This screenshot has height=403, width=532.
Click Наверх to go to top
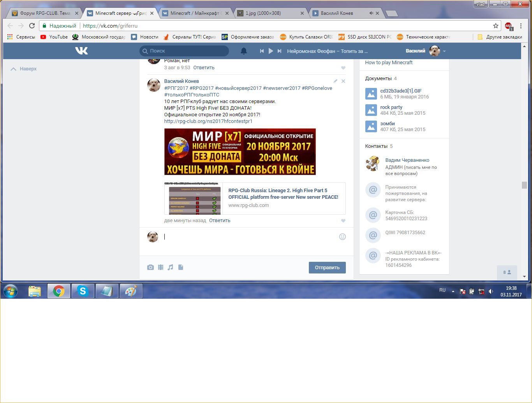pyautogui.click(x=24, y=69)
